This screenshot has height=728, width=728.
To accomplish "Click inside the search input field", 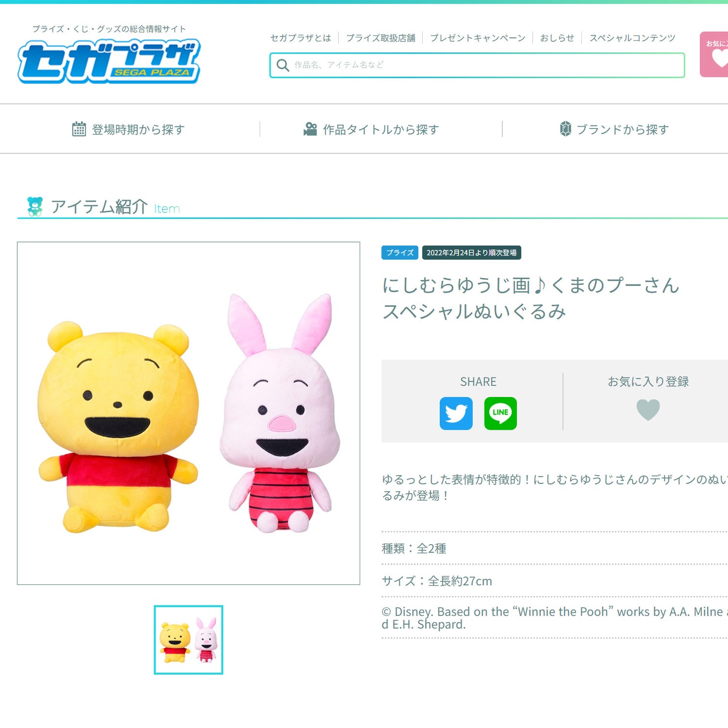I will pos(479,65).
